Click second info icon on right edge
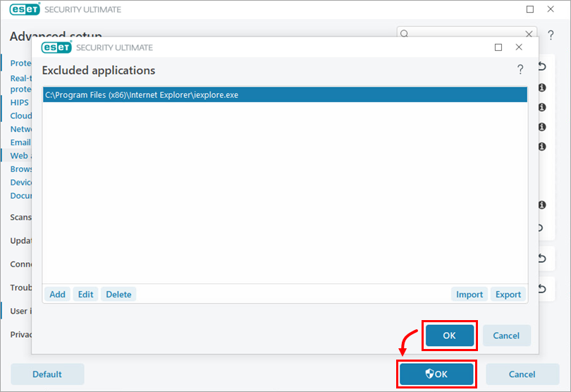Screen dimensions: 571x392 pyautogui.click(x=542, y=107)
